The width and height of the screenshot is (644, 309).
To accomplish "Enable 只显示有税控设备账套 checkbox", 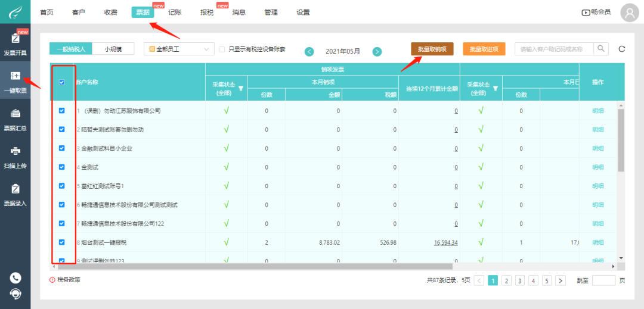I will 222,49.
